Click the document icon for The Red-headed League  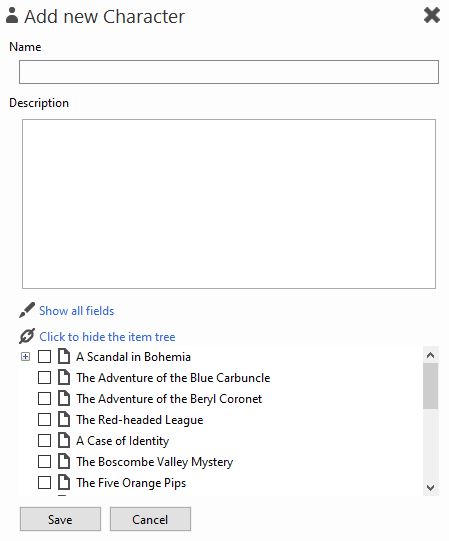[64, 419]
